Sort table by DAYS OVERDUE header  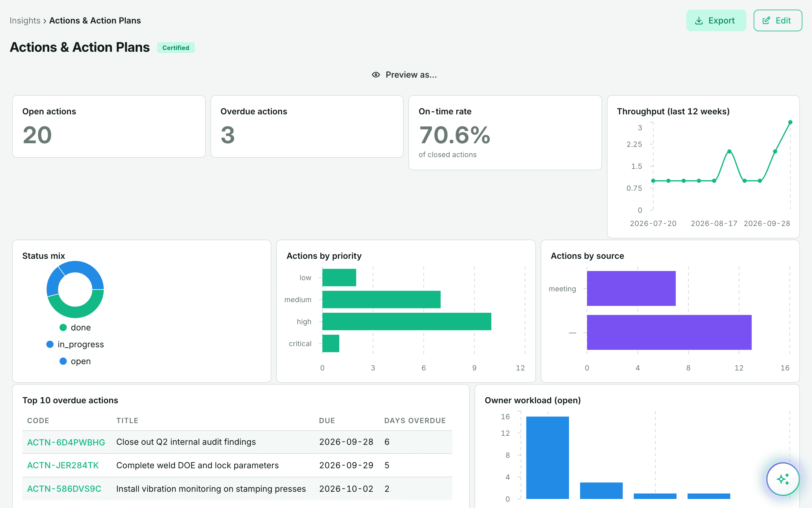(x=415, y=421)
